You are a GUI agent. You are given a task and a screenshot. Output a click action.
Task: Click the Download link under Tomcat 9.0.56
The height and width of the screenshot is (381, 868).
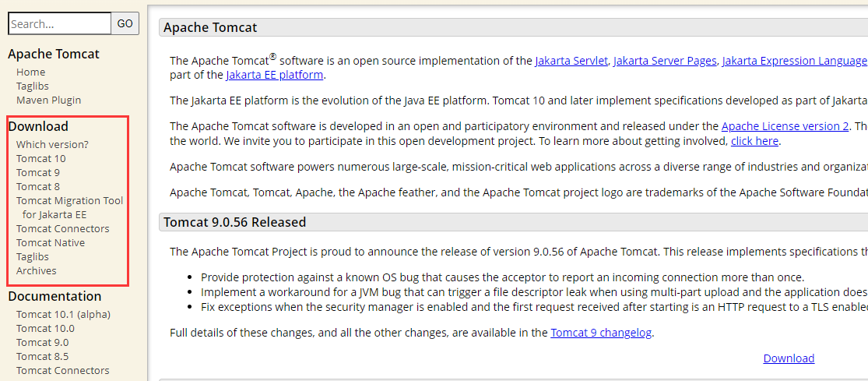coord(789,358)
